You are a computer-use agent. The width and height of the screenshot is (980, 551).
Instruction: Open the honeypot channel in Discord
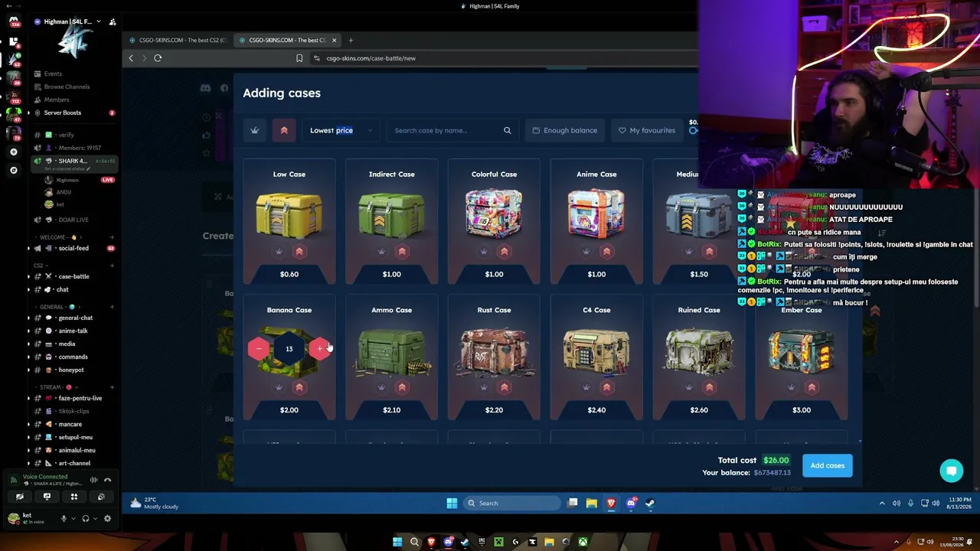(x=71, y=370)
